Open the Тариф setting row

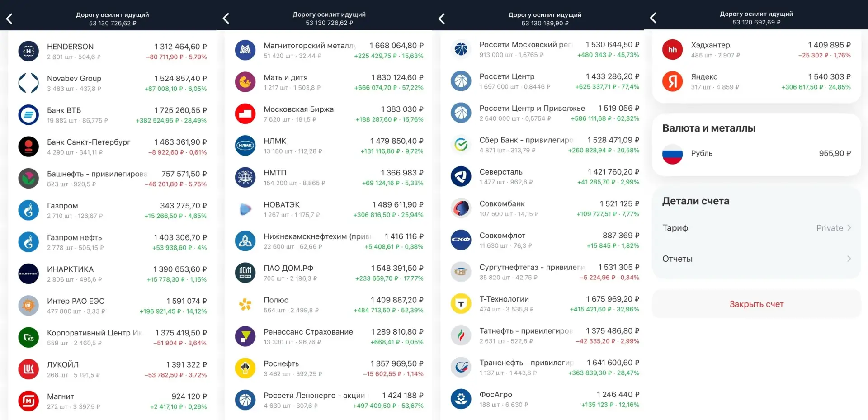tap(756, 228)
